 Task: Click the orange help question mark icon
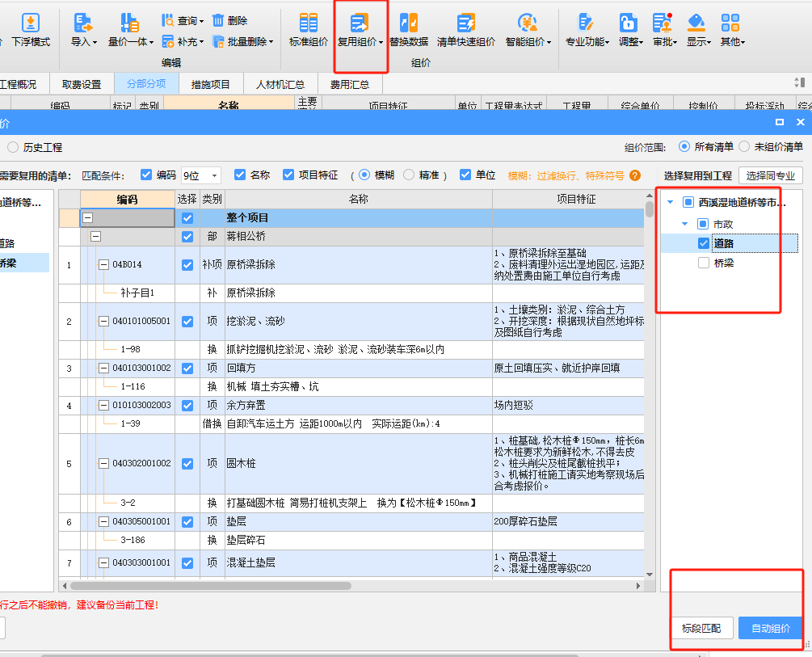pos(635,175)
